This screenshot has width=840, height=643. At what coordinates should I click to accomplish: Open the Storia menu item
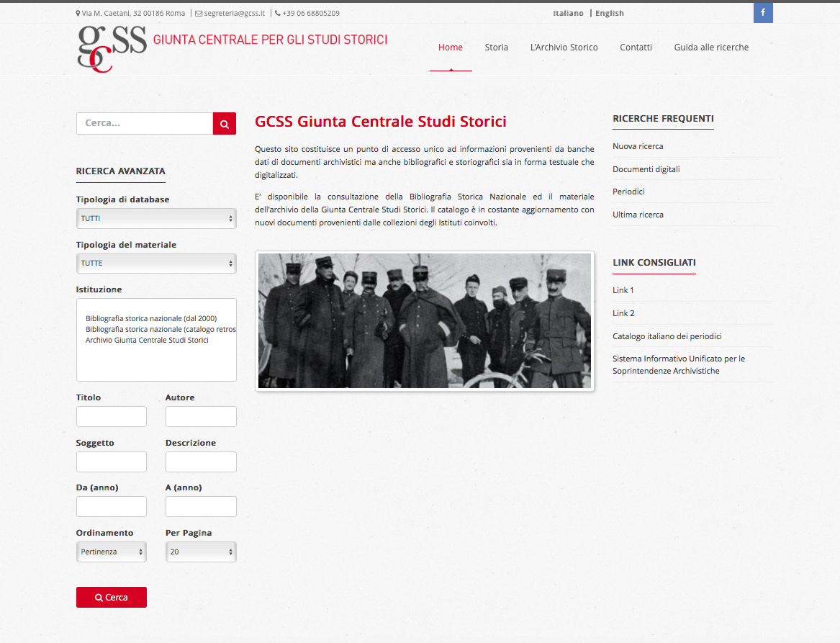click(497, 47)
